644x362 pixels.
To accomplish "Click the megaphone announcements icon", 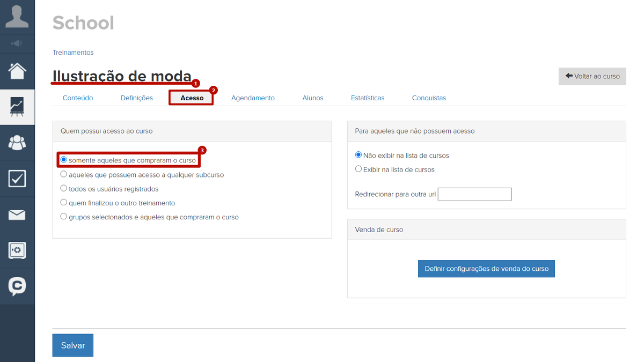I will pyautogui.click(x=17, y=43).
